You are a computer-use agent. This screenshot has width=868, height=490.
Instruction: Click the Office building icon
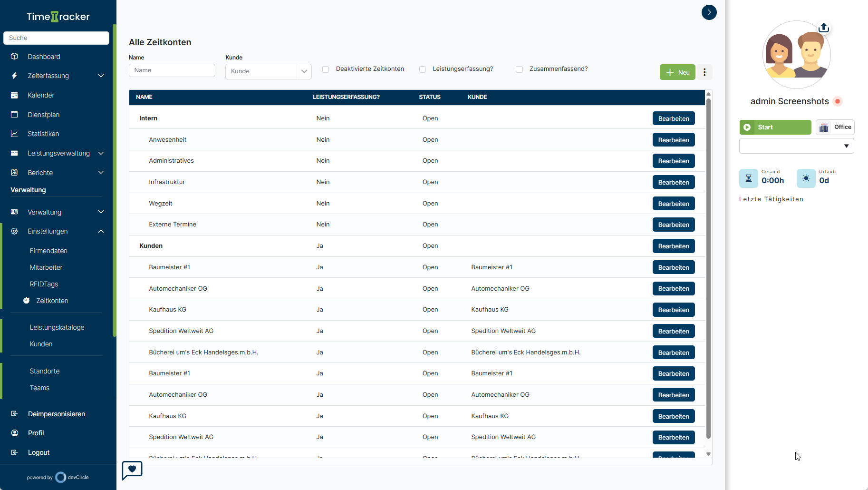coord(824,127)
